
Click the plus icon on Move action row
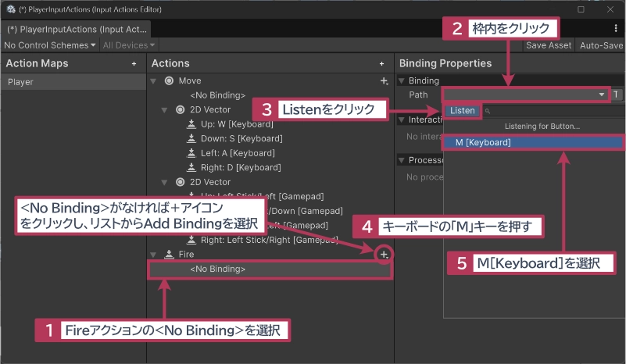384,81
